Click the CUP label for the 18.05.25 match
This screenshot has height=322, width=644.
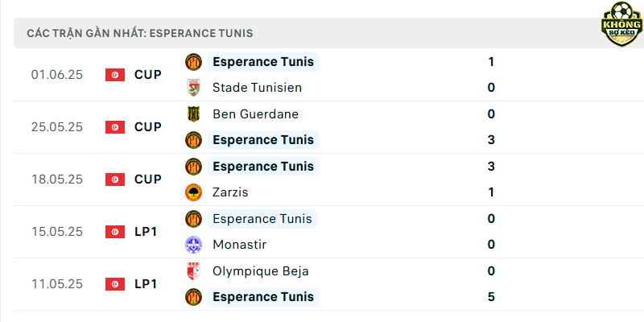click(x=148, y=180)
